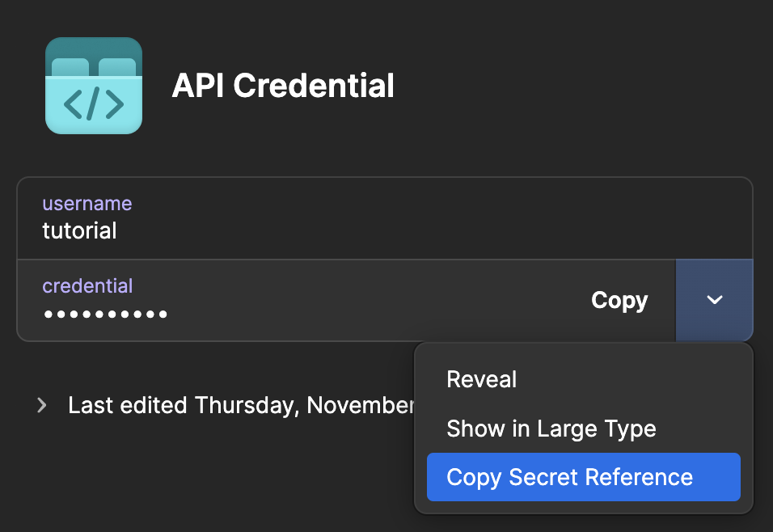The image size is (773, 532).
Task: Select the API Credential title text
Action: click(283, 86)
